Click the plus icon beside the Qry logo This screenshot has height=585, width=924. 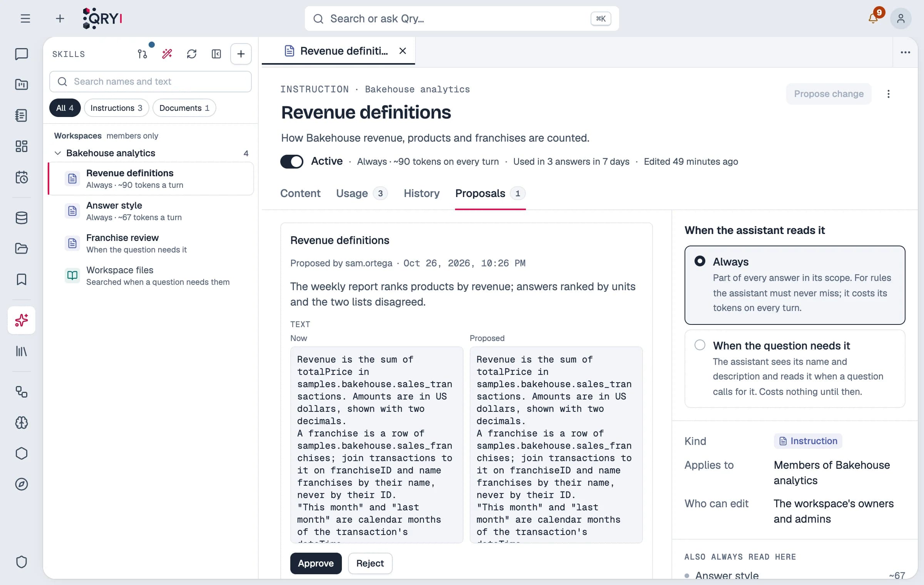click(x=60, y=18)
